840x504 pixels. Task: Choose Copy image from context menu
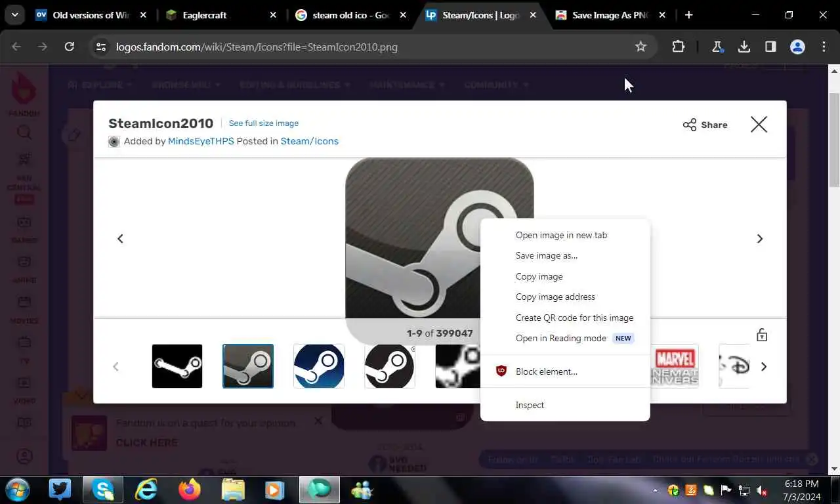(x=565, y=276)
